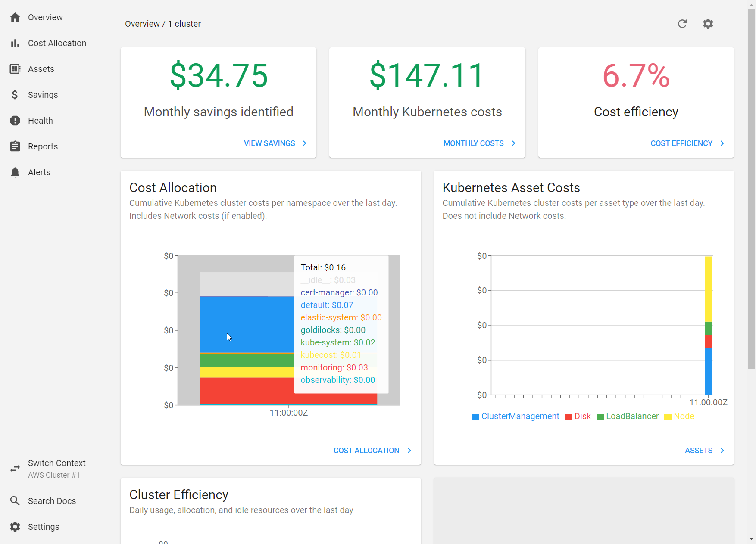Click the VIEW SAVINGS link
Screen dimensions: 756x544
[x=269, y=143]
